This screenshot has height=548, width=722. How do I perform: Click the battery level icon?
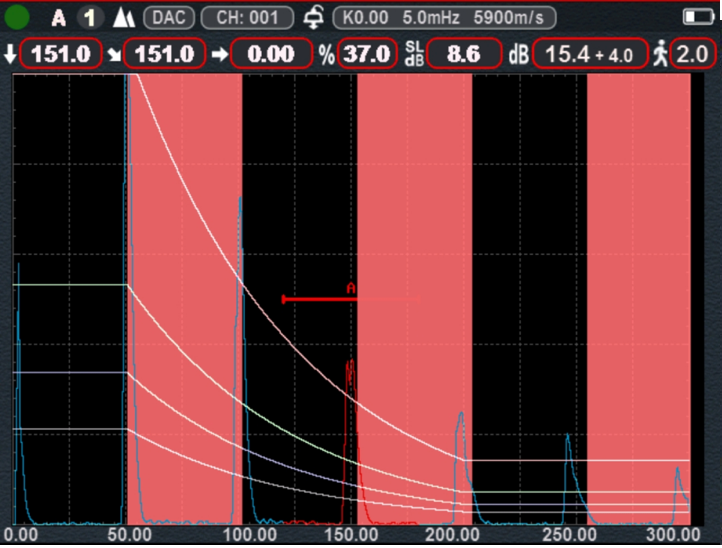696,18
